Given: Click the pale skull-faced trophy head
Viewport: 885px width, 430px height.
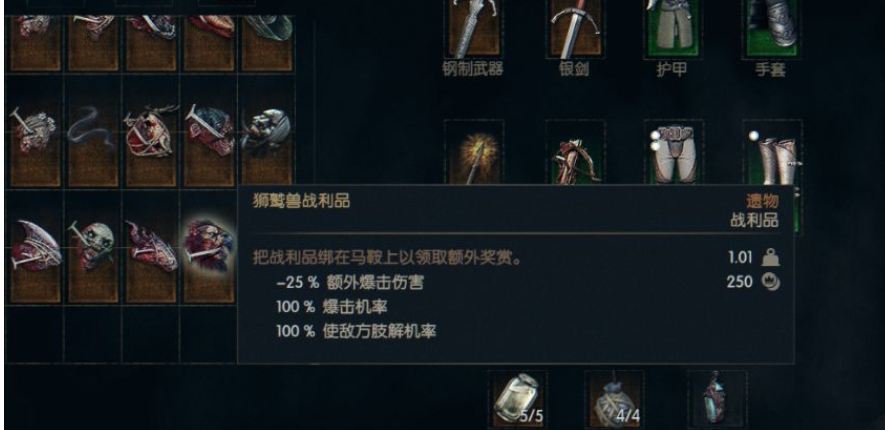Looking at the screenshot, I should click(x=93, y=246).
